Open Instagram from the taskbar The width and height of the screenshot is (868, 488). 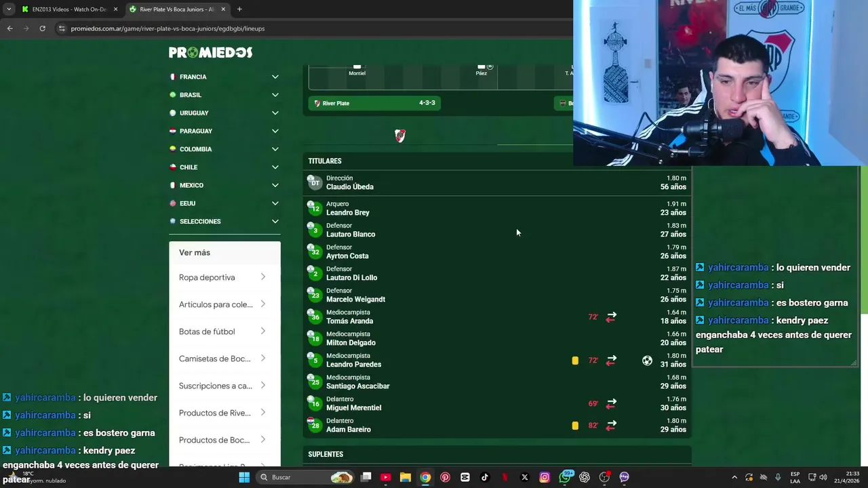coord(545,477)
